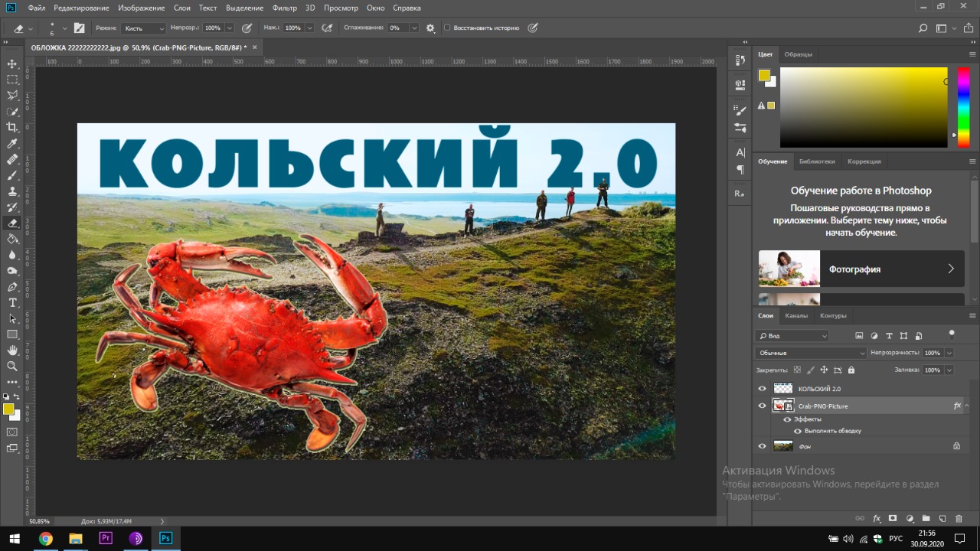The width and height of the screenshot is (980, 551).
Task: Hide the КОЛЬСКИЙ 2.0 layer
Action: pos(762,389)
